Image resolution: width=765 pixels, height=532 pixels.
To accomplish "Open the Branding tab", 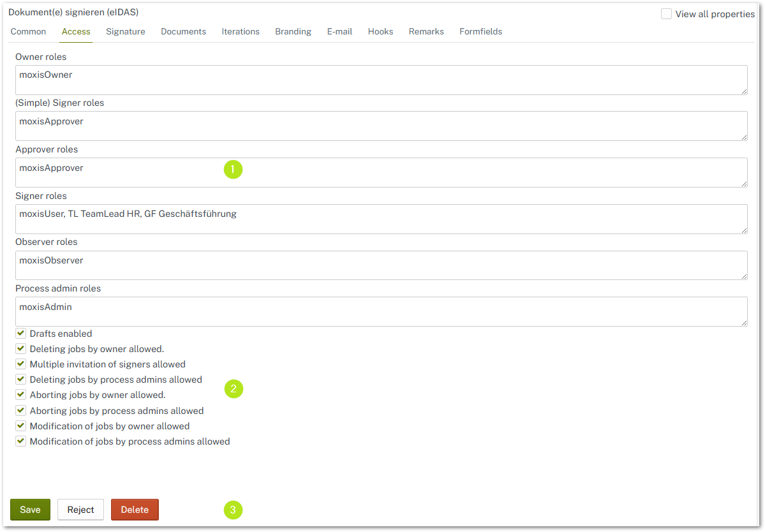I will [293, 31].
